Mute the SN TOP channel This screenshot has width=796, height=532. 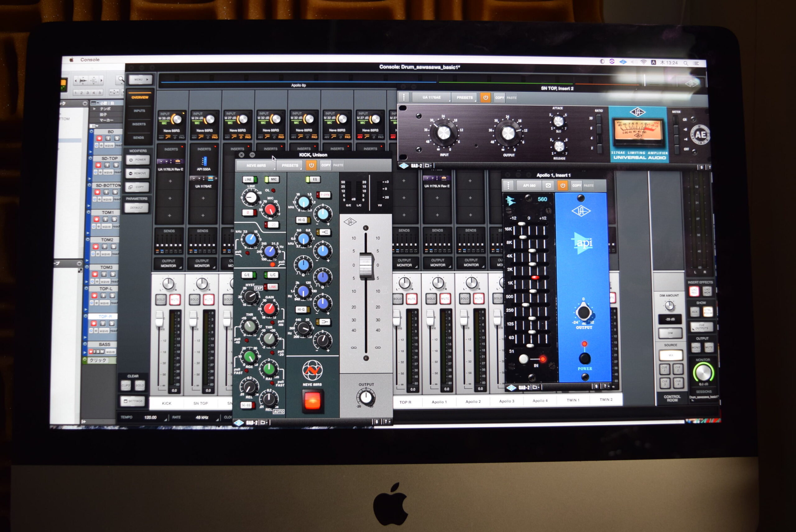[208, 300]
